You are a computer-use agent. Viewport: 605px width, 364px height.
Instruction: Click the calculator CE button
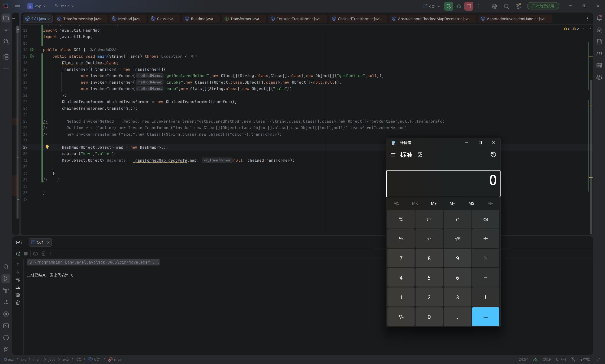click(429, 220)
